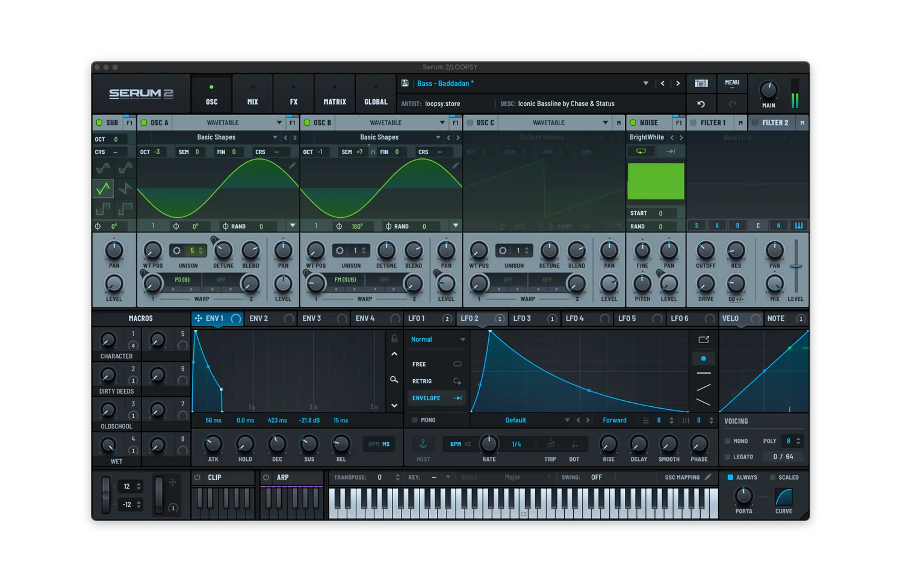Viewport: 903px width, 588px height.
Task: Toggle the CLIP power button
Action: point(197,477)
